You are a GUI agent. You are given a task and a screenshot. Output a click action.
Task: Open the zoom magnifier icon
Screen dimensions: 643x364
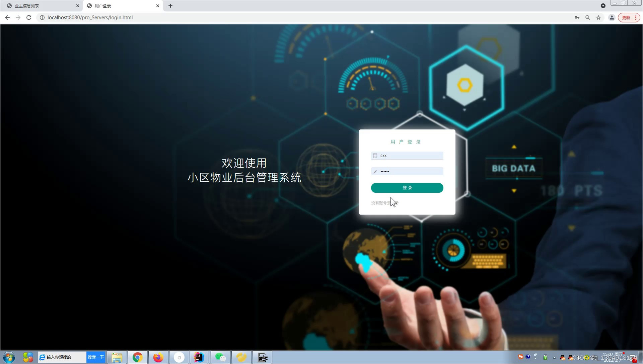588,17
